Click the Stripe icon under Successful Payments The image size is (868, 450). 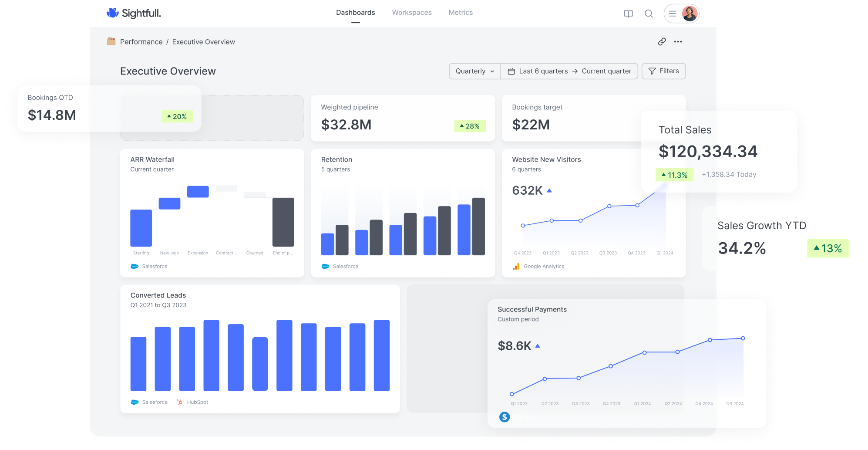coord(505,417)
